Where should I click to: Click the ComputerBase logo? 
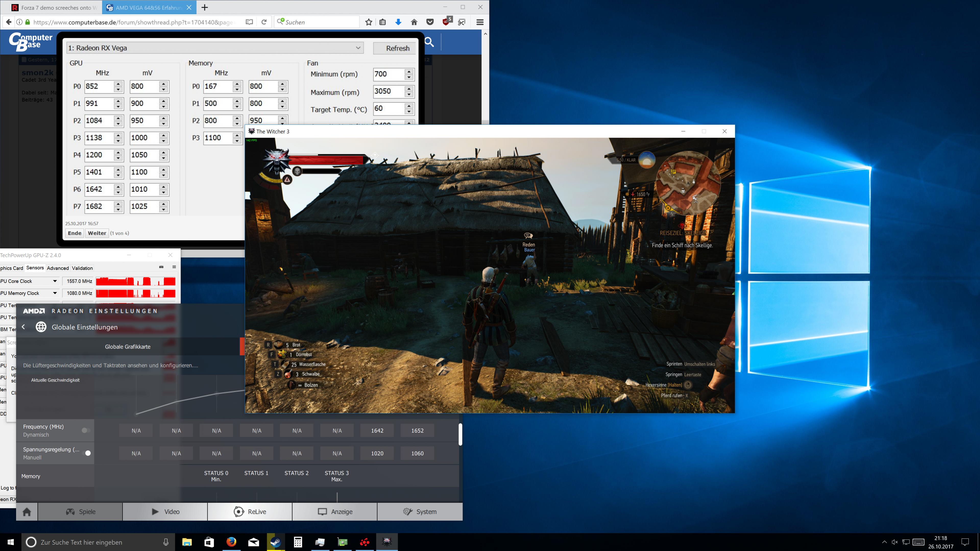[31, 42]
